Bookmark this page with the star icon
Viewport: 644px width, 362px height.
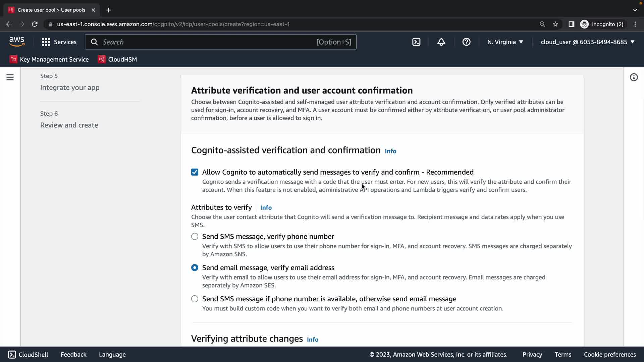(x=555, y=24)
